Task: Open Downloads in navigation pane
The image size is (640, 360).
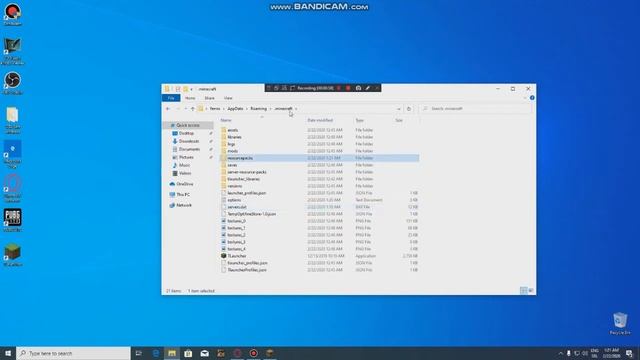Action: 189,141
